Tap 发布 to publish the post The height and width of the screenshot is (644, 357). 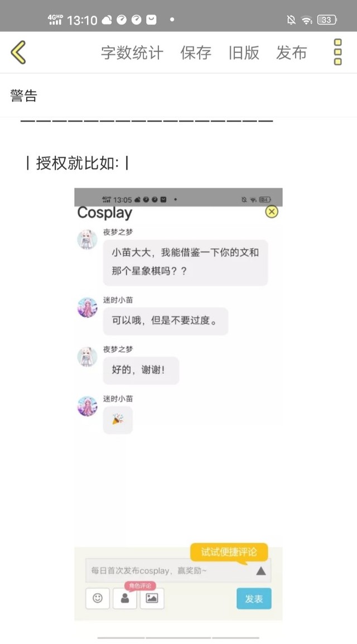pos(291,52)
